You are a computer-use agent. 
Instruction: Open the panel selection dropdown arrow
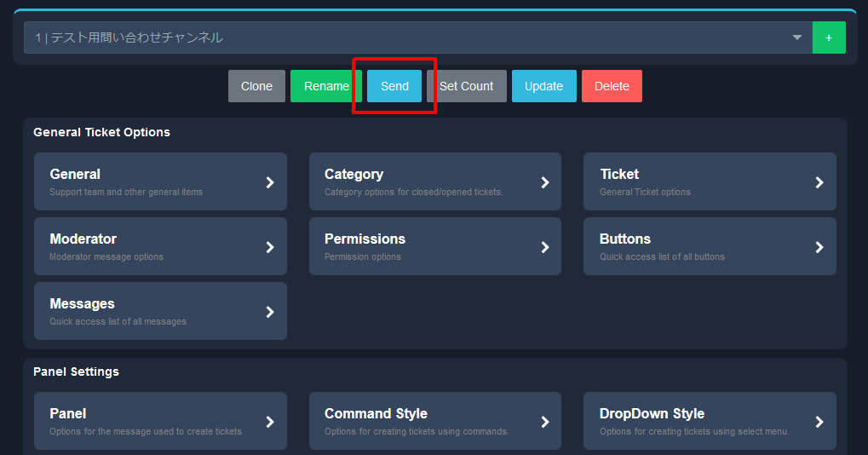796,37
